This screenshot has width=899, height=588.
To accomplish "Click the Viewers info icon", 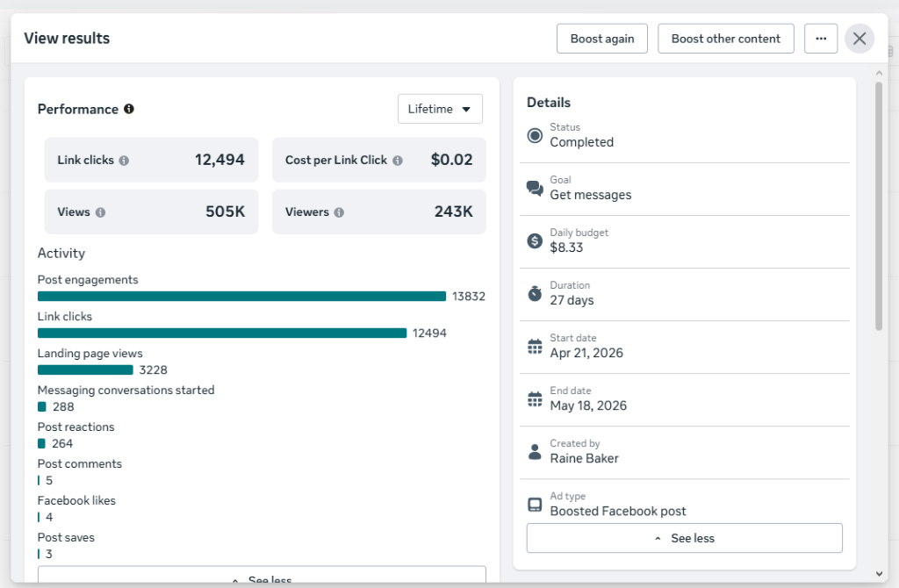I will point(340,212).
